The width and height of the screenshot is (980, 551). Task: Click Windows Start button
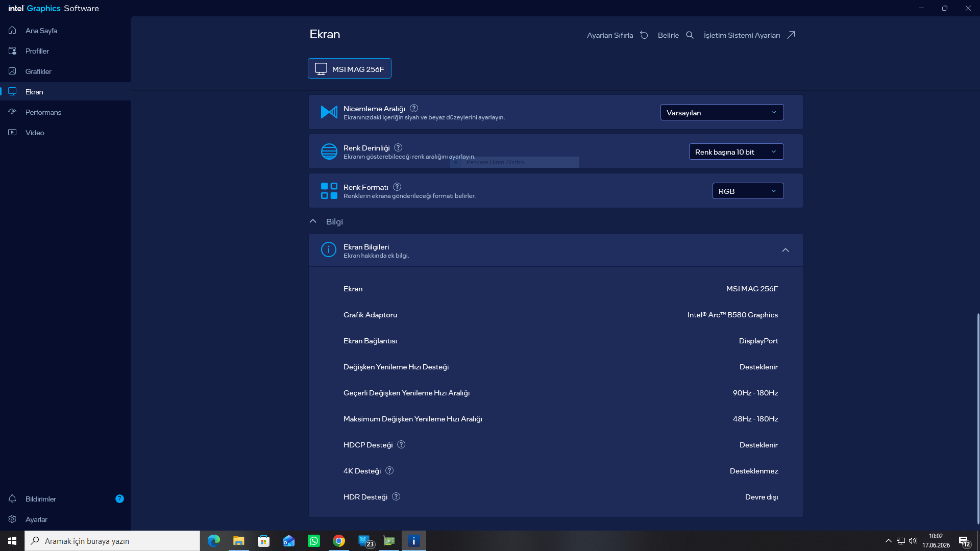(x=12, y=541)
